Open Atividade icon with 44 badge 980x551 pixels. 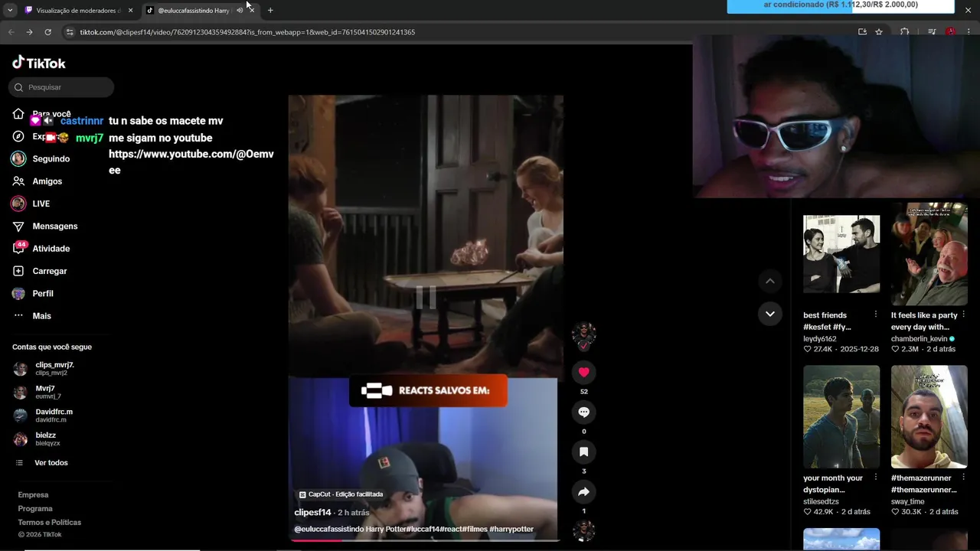(x=19, y=248)
